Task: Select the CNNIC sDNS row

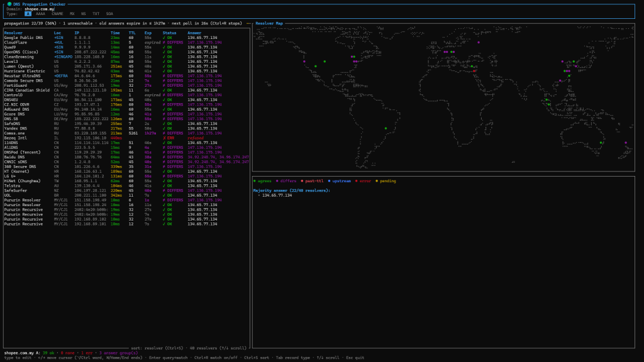Action: coord(126,162)
